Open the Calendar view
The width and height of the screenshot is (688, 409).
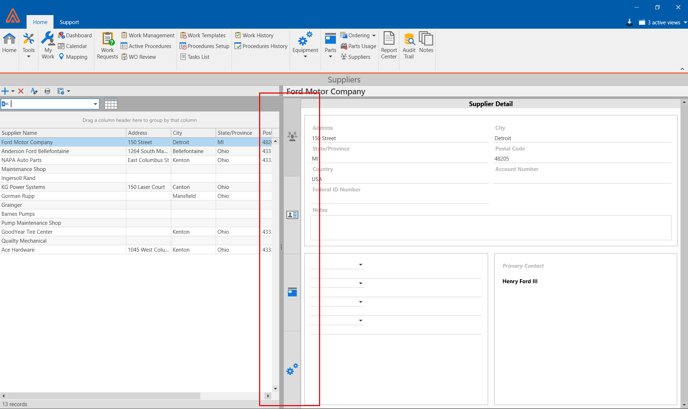click(x=72, y=46)
